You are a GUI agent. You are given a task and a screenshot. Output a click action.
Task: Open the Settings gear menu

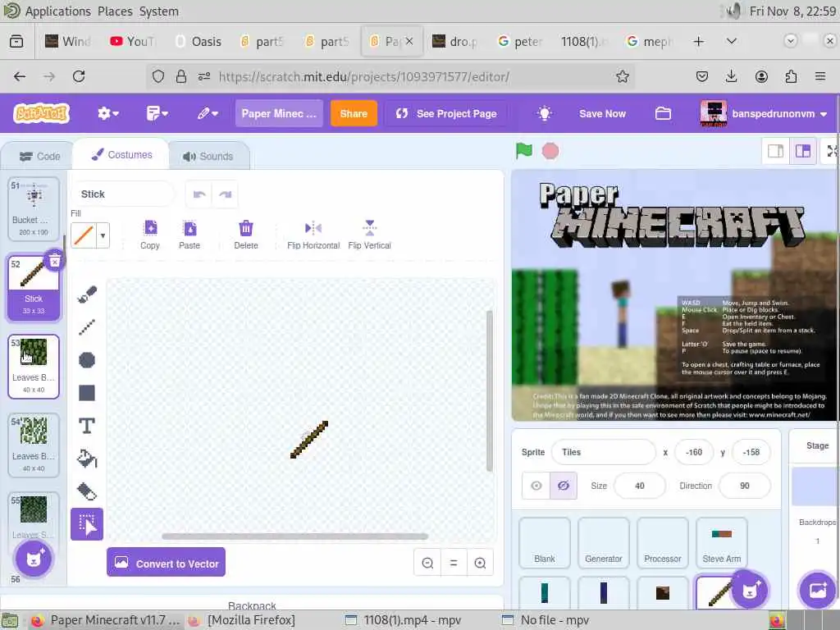[x=107, y=113]
